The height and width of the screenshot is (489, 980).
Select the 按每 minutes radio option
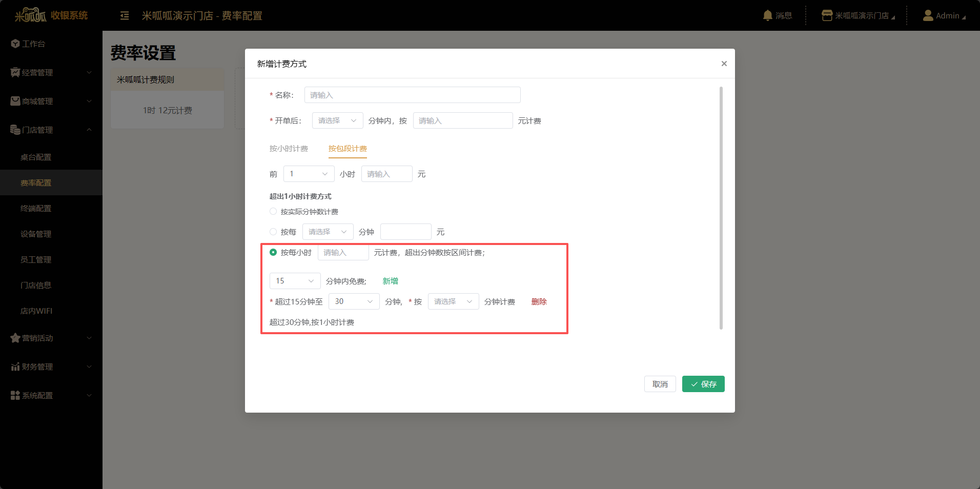tap(273, 232)
